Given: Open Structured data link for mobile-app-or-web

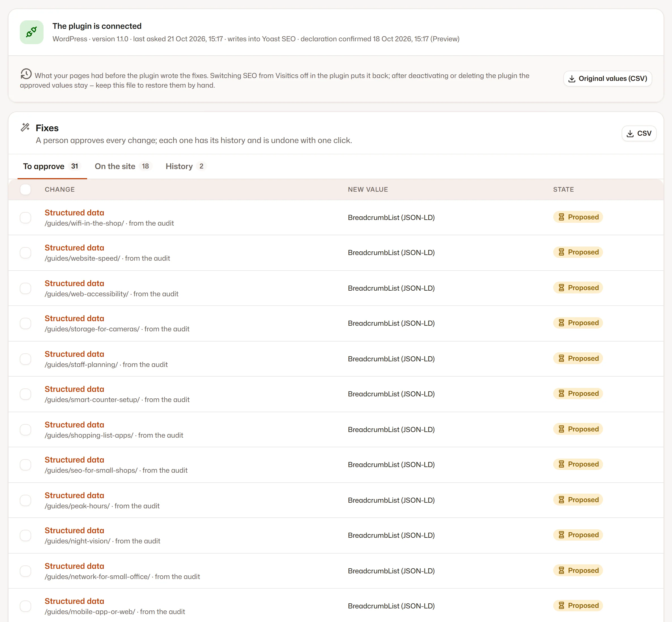Looking at the screenshot, I should tap(74, 601).
